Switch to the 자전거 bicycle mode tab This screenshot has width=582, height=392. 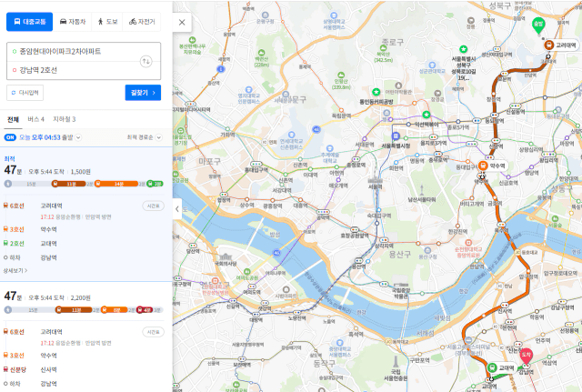click(x=142, y=22)
